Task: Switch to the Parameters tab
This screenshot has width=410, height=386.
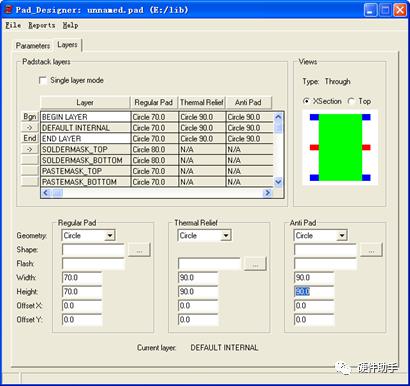Action: pyautogui.click(x=33, y=46)
